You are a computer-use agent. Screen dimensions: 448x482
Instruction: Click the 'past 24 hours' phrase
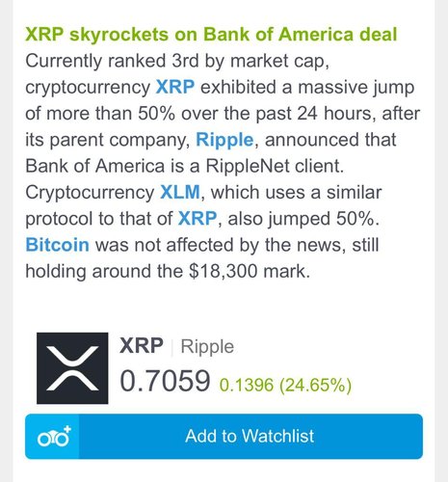point(313,114)
